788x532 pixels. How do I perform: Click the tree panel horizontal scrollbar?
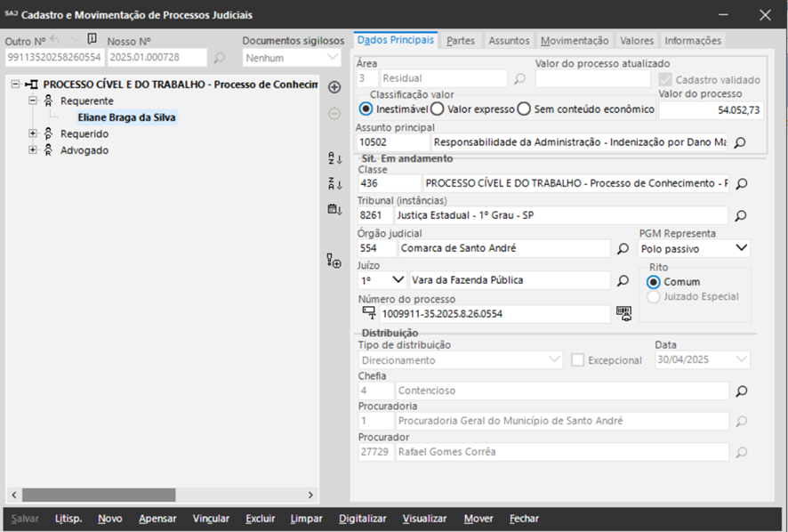[x=107, y=495]
